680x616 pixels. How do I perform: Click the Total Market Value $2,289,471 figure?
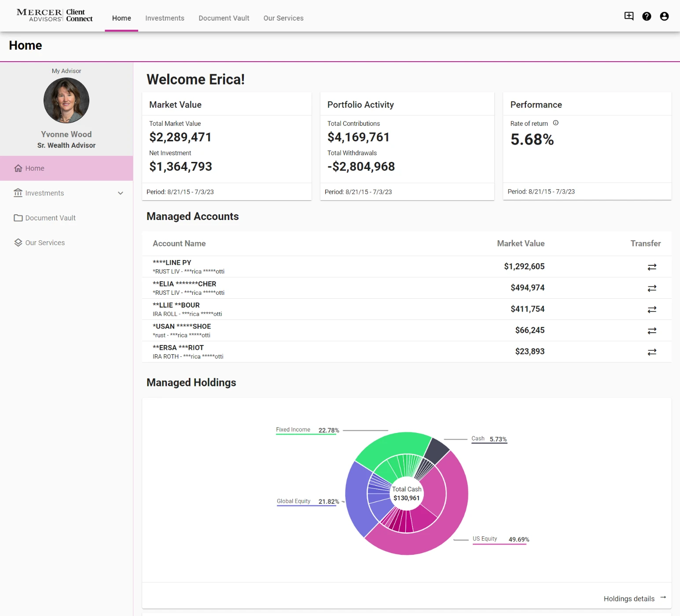(x=180, y=137)
